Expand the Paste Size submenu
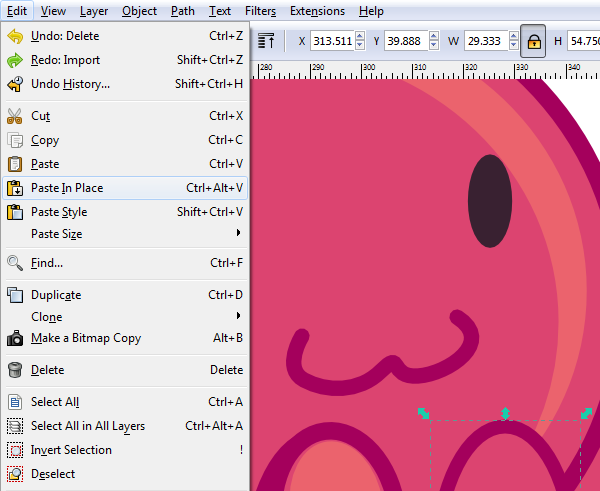The image size is (600, 491). click(238, 234)
